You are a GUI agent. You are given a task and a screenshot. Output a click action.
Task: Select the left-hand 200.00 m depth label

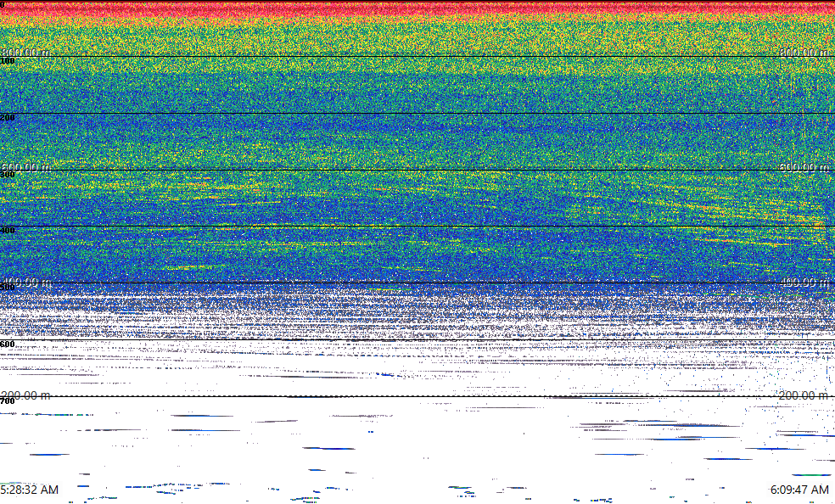coord(25,395)
